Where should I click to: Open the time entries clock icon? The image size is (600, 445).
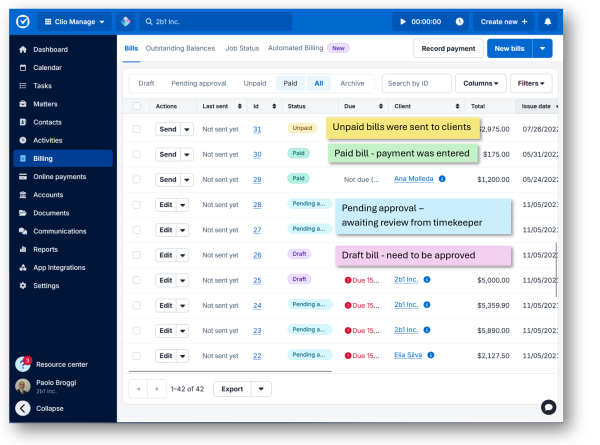(459, 21)
